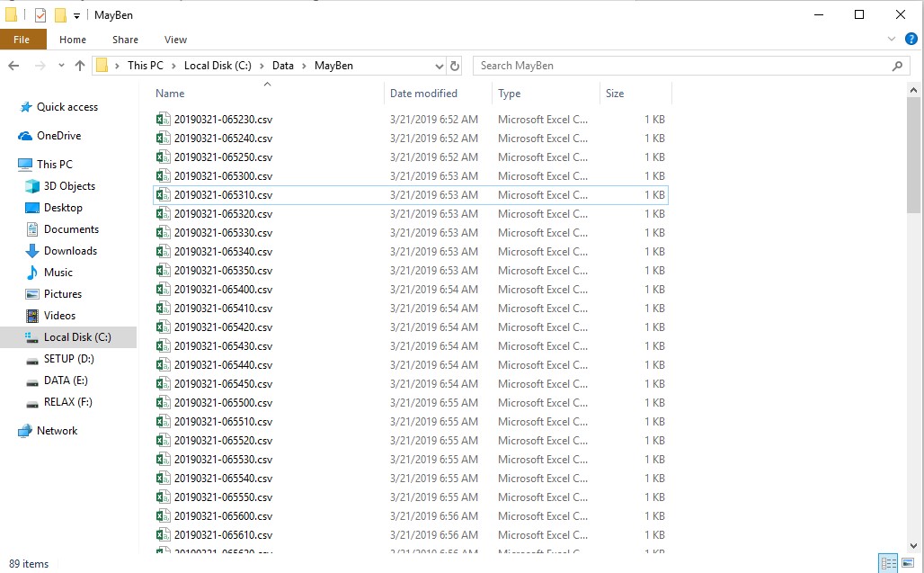Select file 20190321-065400.csv
This screenshot has width=924, height=573.
[x=223, y=290]
